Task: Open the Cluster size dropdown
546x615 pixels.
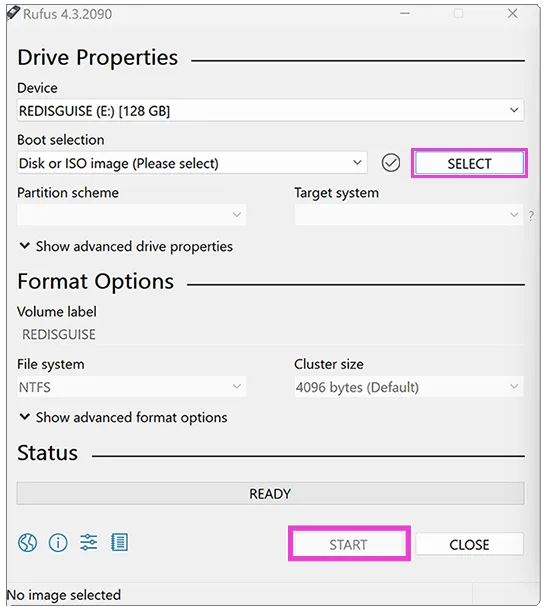Action: pos(409,387)
